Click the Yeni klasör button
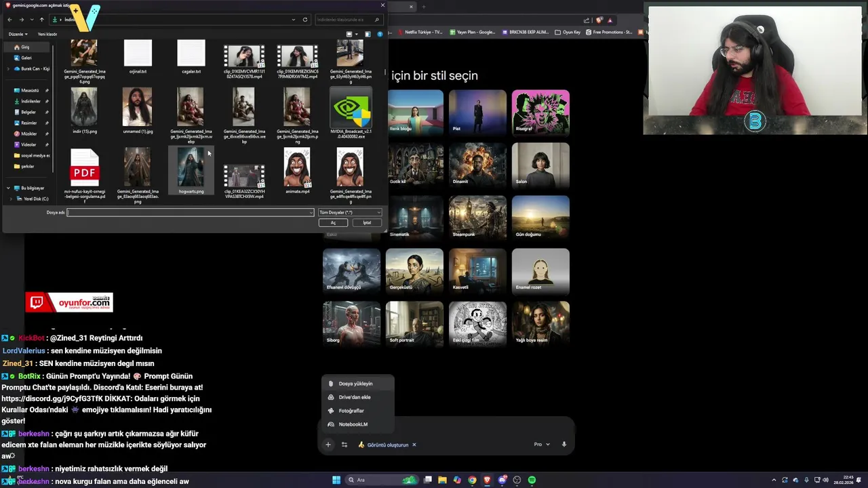868x488 pixels. 47,34
